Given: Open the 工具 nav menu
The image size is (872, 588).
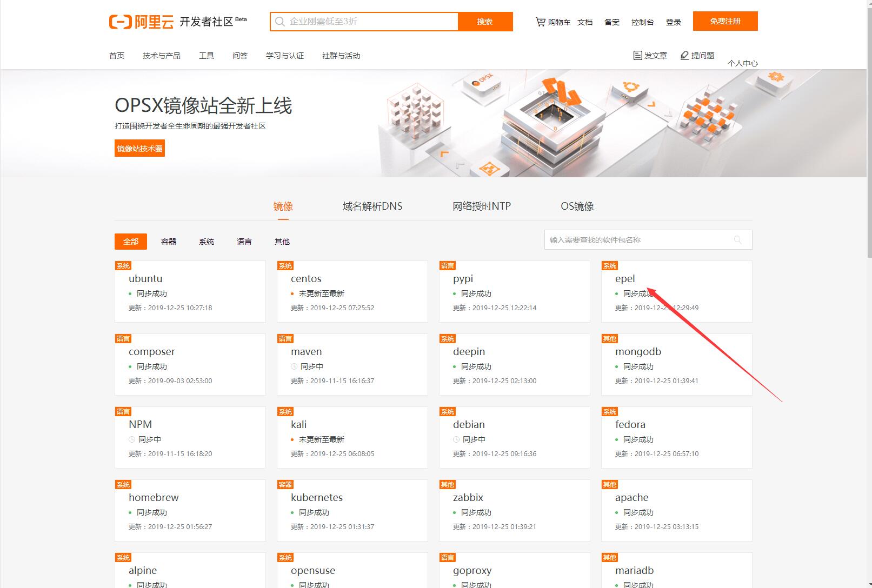Looking at the screenshot, I should pos(207,56).
